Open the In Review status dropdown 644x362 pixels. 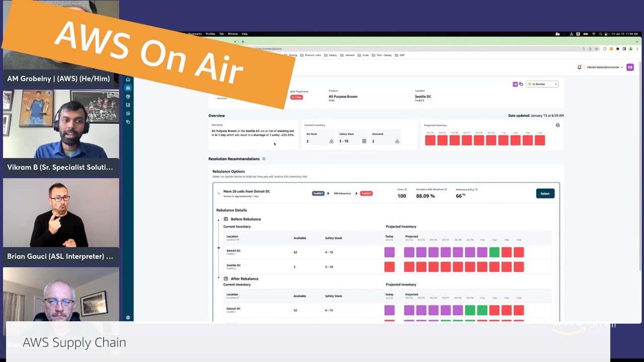click(x=542, y=84)
